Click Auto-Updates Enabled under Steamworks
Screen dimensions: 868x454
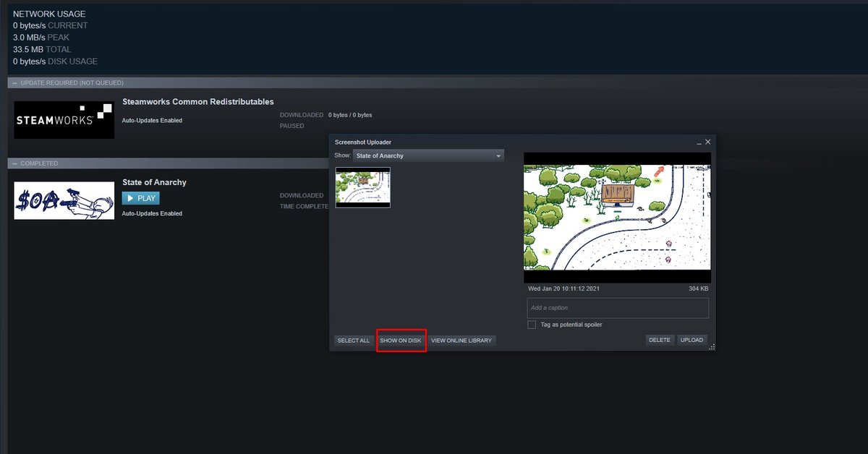(x=152, y=121)
